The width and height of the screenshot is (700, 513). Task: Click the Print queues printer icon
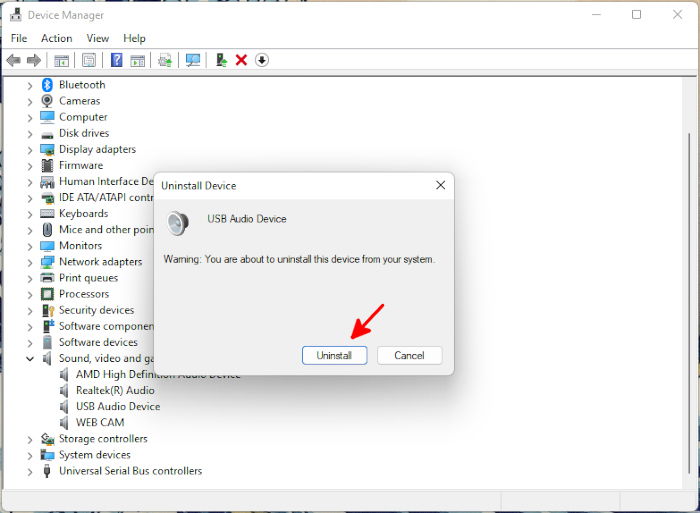tap(47, 278)
